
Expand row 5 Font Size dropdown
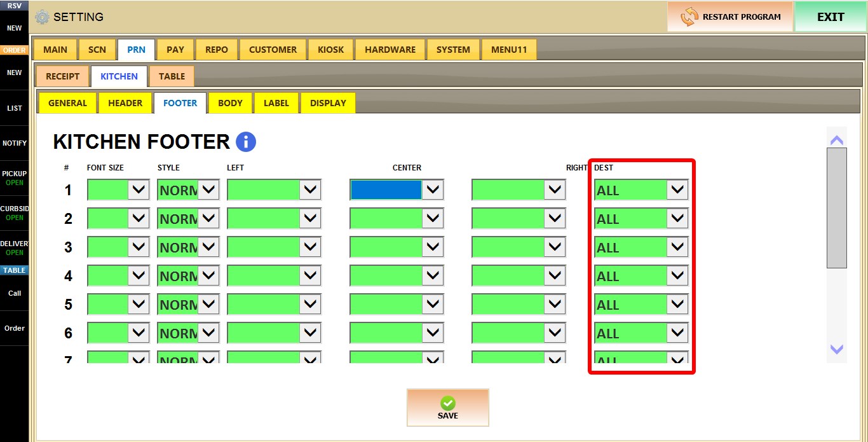click(139, 304)
